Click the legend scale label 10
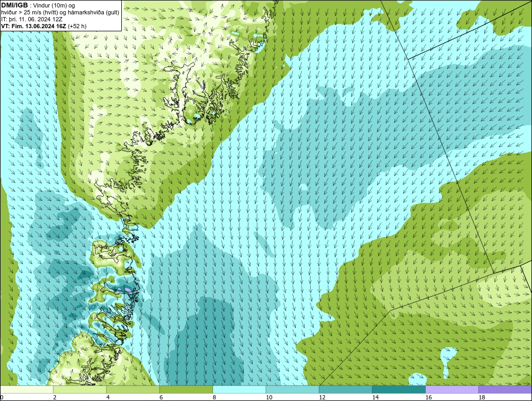Screen dimensions: 532x401 point(269,397)
